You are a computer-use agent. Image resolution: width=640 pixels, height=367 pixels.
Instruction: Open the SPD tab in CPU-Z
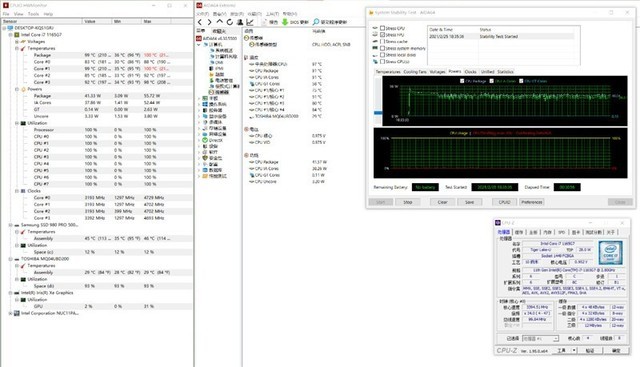(562, 232)
